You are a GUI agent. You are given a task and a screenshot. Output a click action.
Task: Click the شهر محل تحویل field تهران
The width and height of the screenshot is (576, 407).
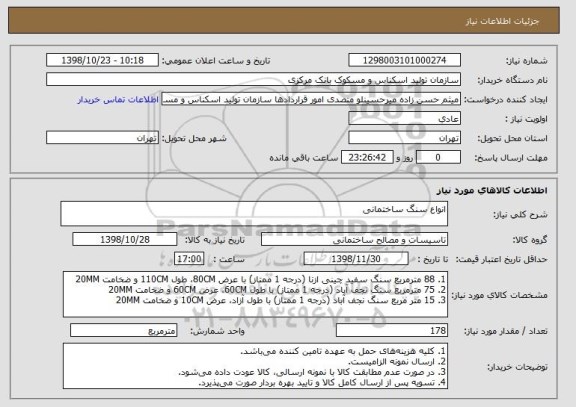(x=102, y=138)
